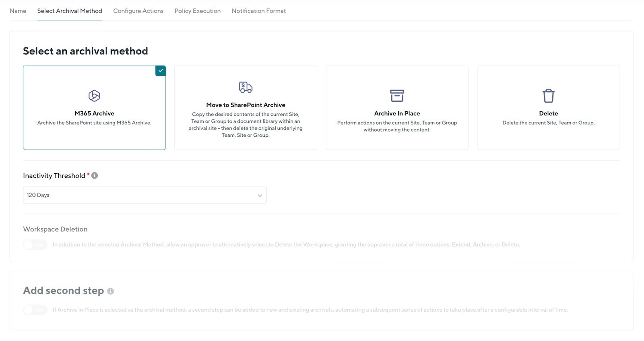Click the Delete trash can icon
The width and height of the screenshot is (644, 341).
tap(548, 96)
